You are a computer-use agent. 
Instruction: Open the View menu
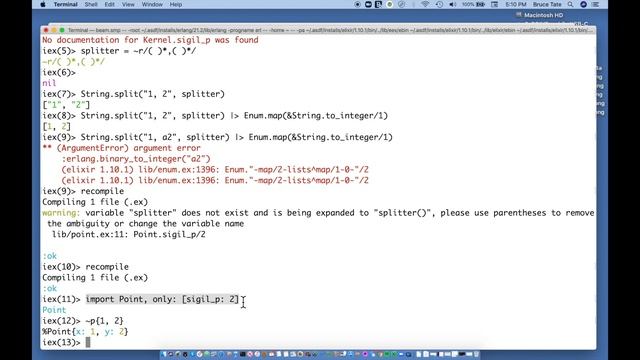click(x=128, y=4)
